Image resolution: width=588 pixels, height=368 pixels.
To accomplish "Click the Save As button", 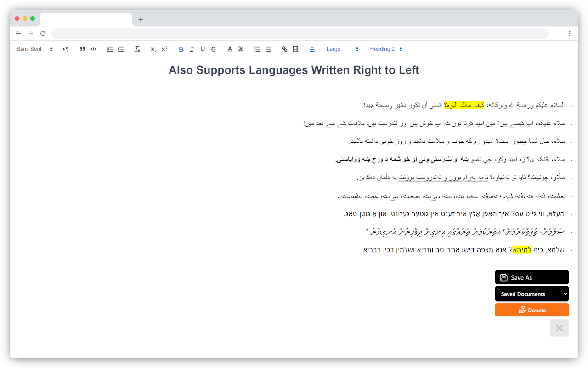I will click(x=531, y=277).
